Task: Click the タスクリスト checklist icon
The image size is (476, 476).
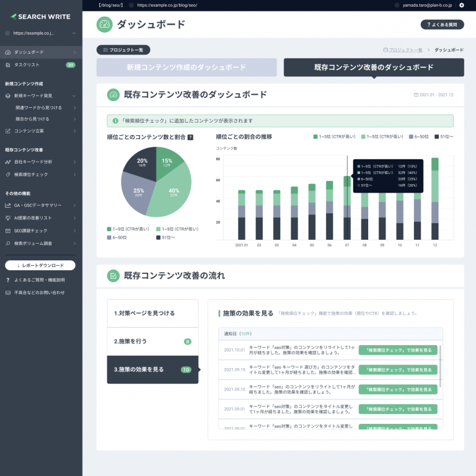Action: (8, 65)
